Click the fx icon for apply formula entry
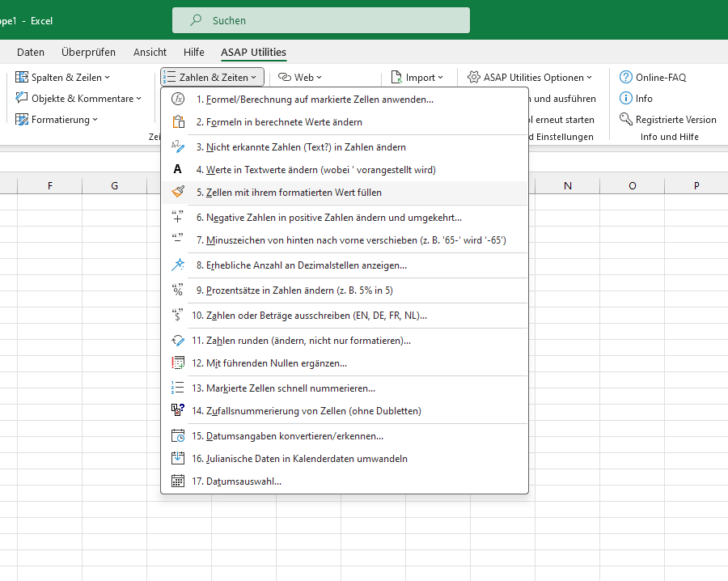The height and width of the screenshot is (581, 728). click(178, 99)
